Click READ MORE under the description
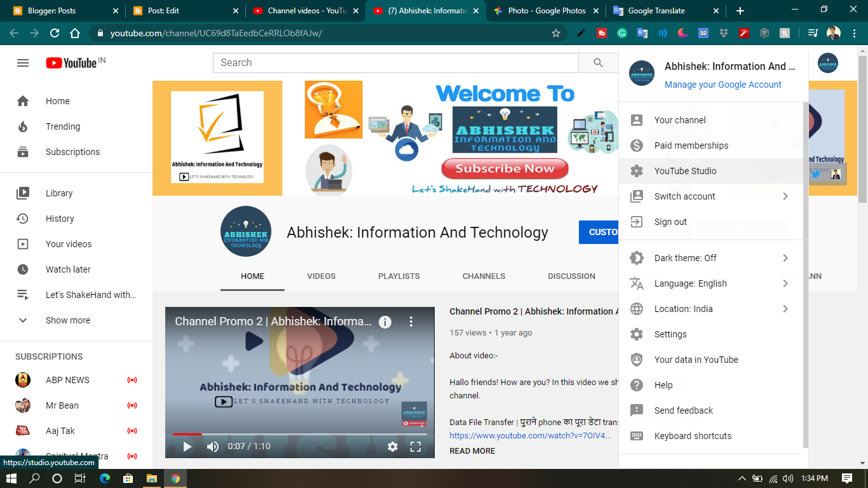Image resolution: width=868 pixels, height=488 pixels. (472, 451)
